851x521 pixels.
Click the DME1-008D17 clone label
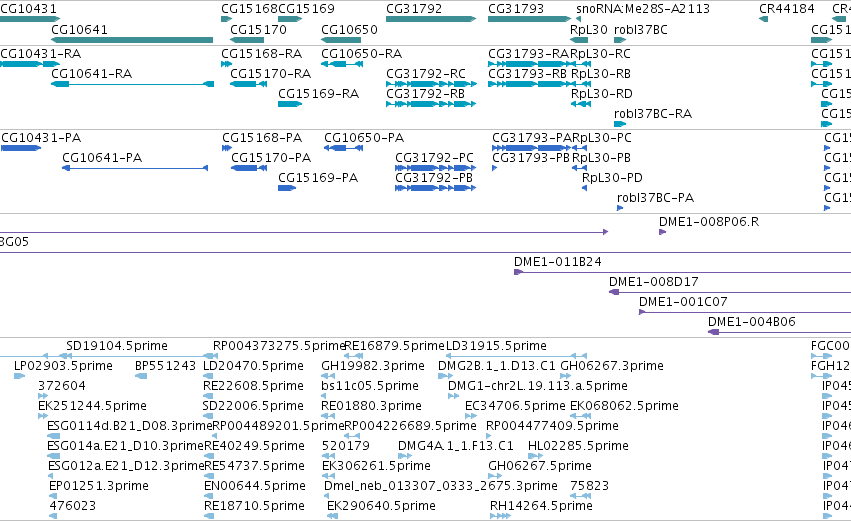coord(653,282)
